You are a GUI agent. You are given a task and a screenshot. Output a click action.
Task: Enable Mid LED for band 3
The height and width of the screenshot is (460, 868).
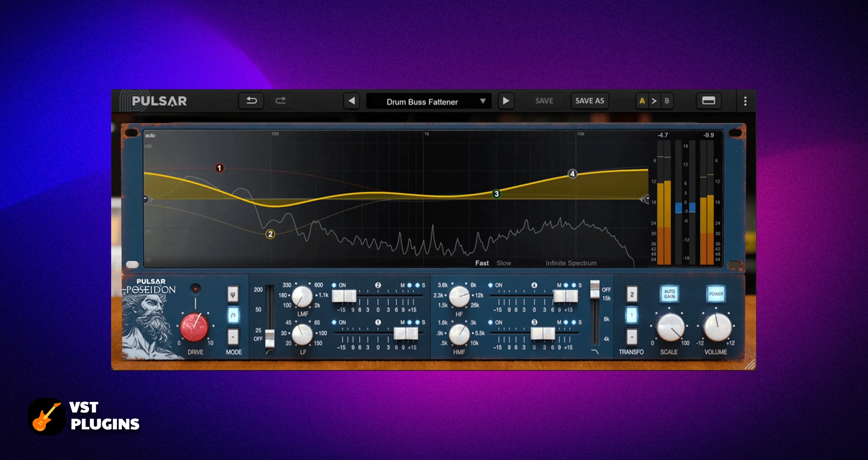pyautogui.click(x=566, y=322)
